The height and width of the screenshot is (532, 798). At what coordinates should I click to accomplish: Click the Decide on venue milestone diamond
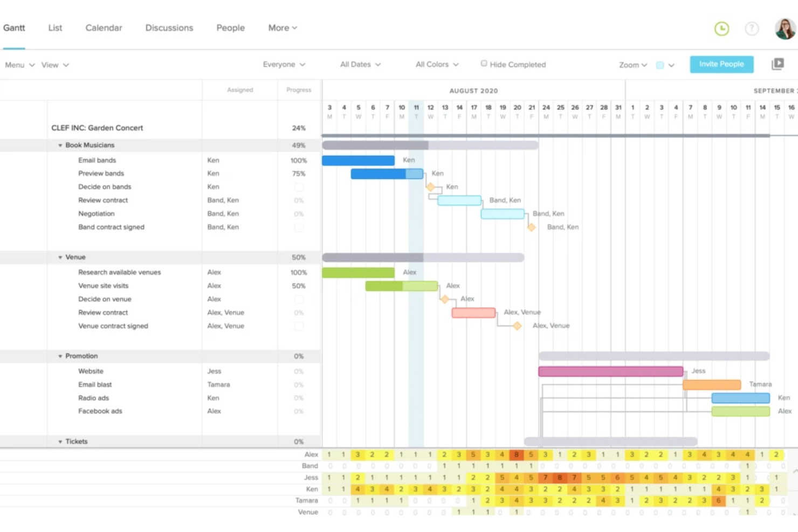click(445, 299)
